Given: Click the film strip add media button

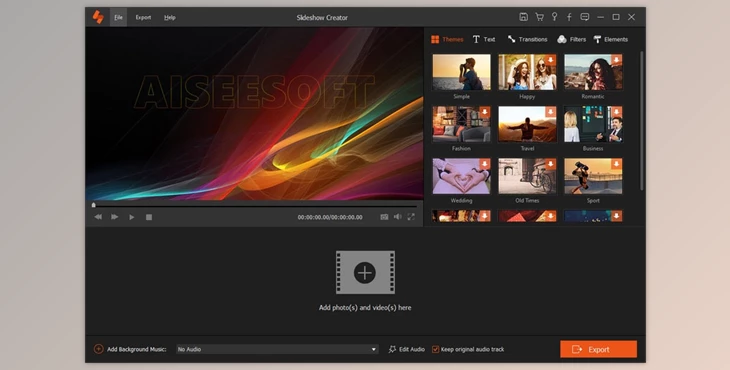Looking at the screenshot, I should click(365, 273).
